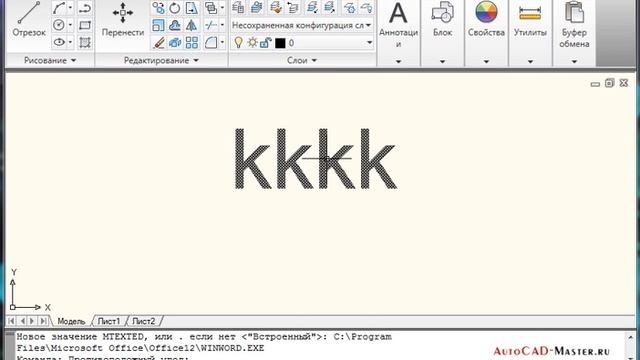
Task: Click previous-tab navigation arrow
Action: pos(22,321)
